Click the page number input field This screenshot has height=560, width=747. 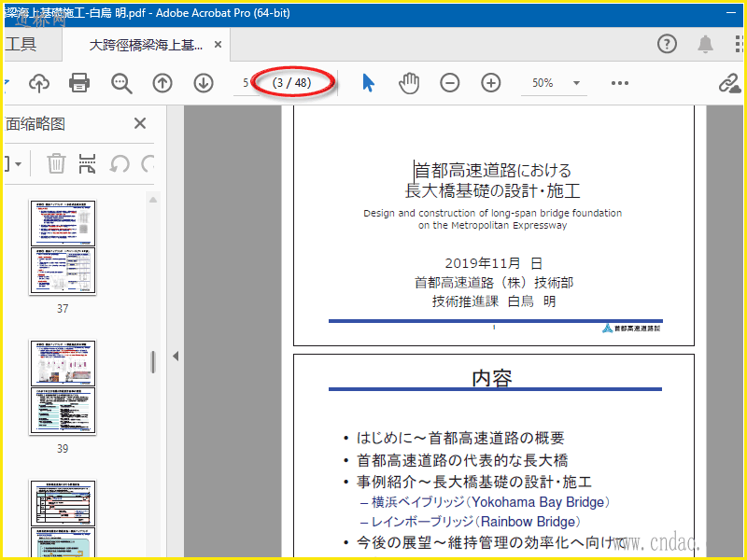pos(245,83)
